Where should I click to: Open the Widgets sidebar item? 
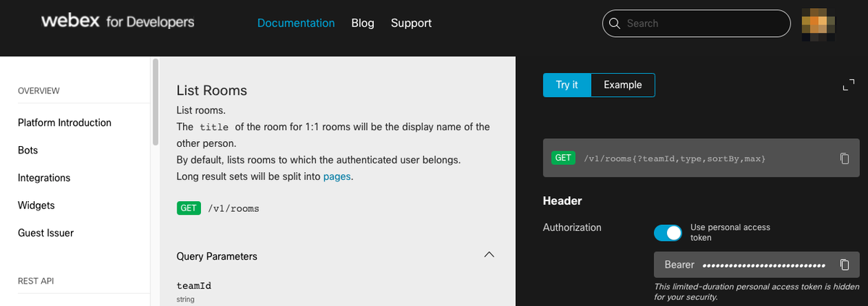click(36, 205)
